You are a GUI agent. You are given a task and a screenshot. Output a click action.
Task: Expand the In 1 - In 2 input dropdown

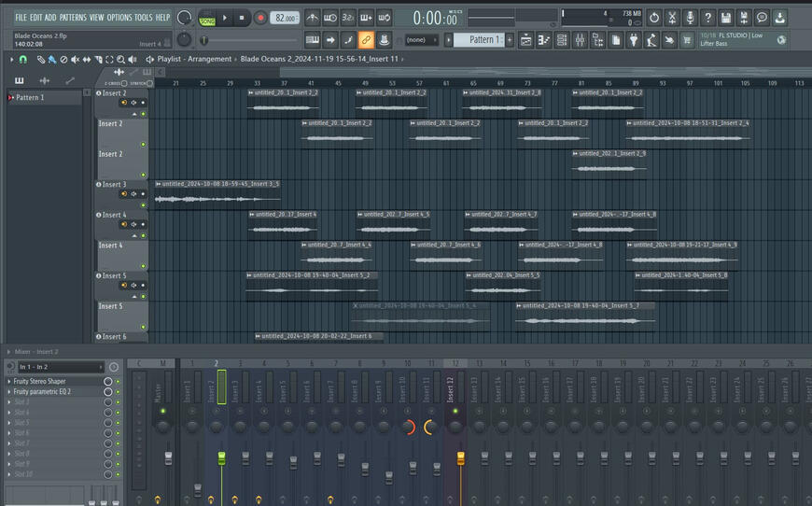point(59,367)
